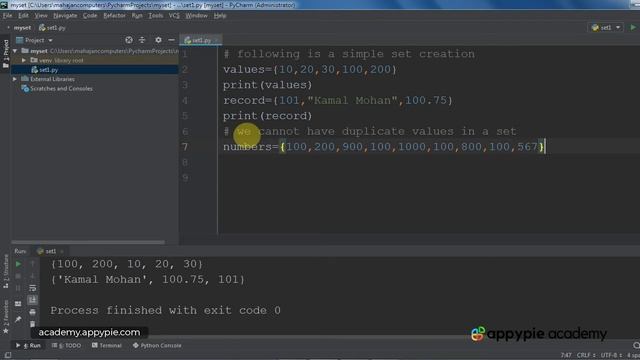Toggle tool window bars at bottom-left corner

point(7,356)
